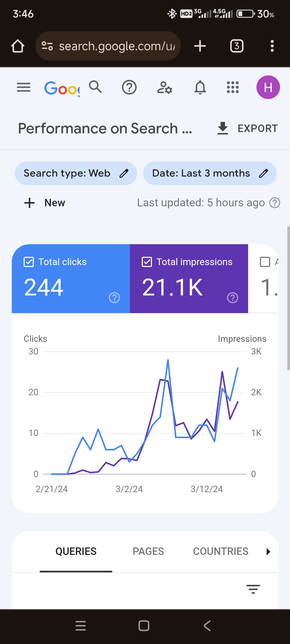Open the Google apps grid
Viewport: 290px width, 644px height.
click(233, 87)
